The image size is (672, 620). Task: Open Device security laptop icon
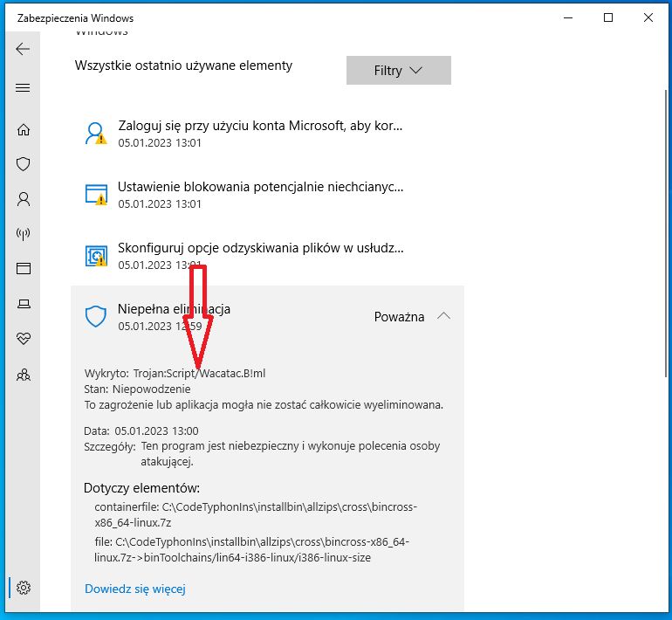click(24, 304)
